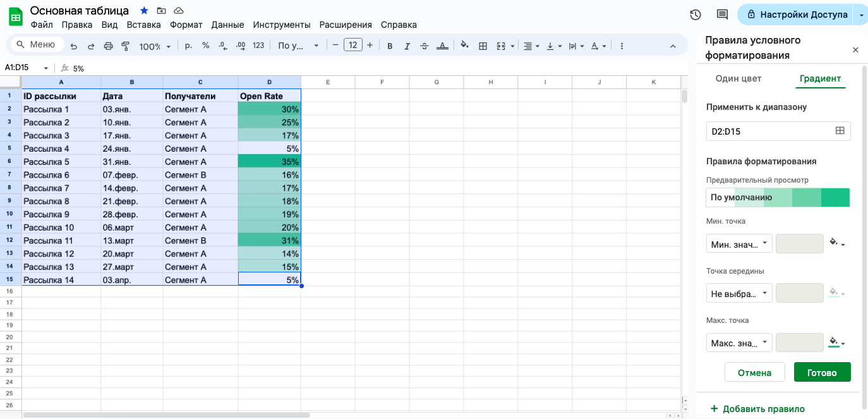
Task: Click the print icon in toolbar
Action: coord(108,46)
